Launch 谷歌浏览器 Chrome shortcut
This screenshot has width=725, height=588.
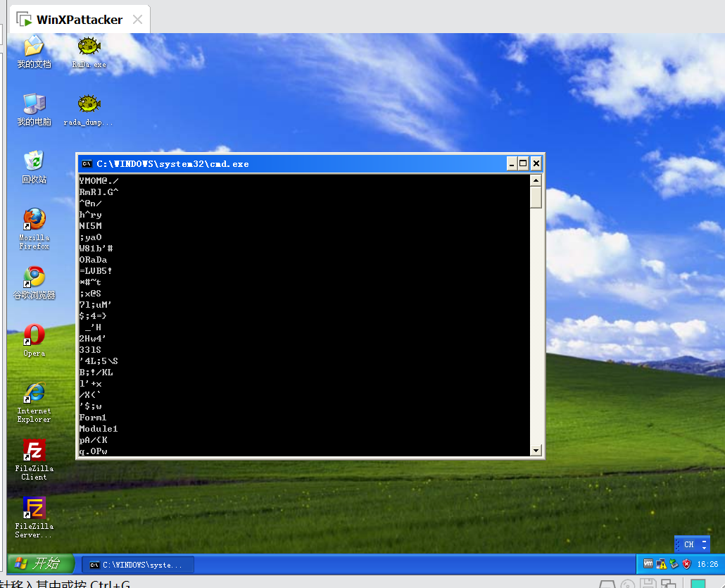coord(34,282)
